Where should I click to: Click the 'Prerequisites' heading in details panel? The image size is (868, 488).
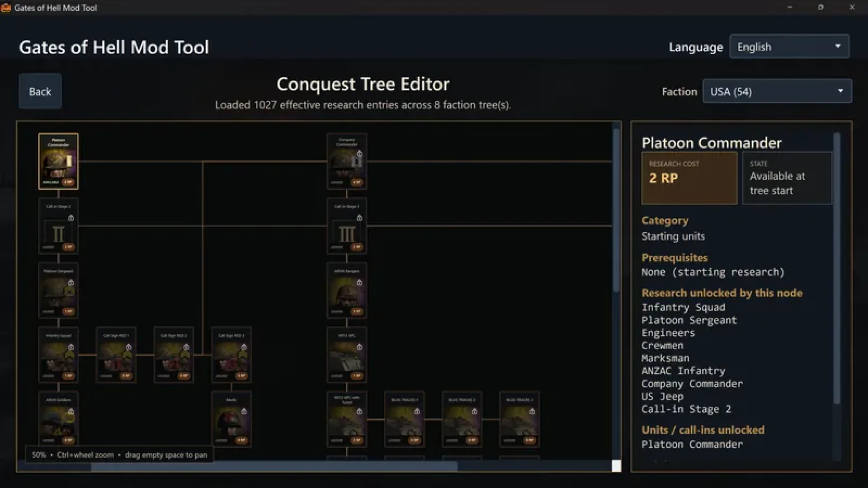point(675,258)
